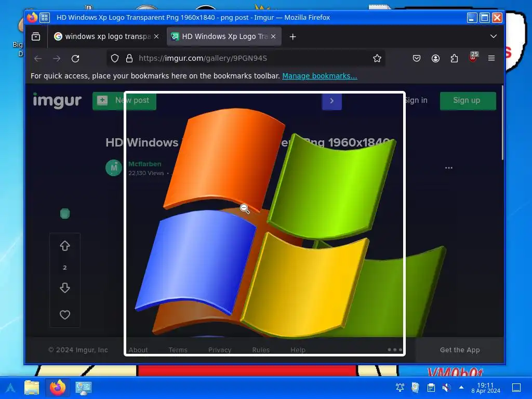The width and height of the screenshot is (532, 399).
Task: Switch to the "windows xp logo transpa" Google tab
Action: (107, 36)
